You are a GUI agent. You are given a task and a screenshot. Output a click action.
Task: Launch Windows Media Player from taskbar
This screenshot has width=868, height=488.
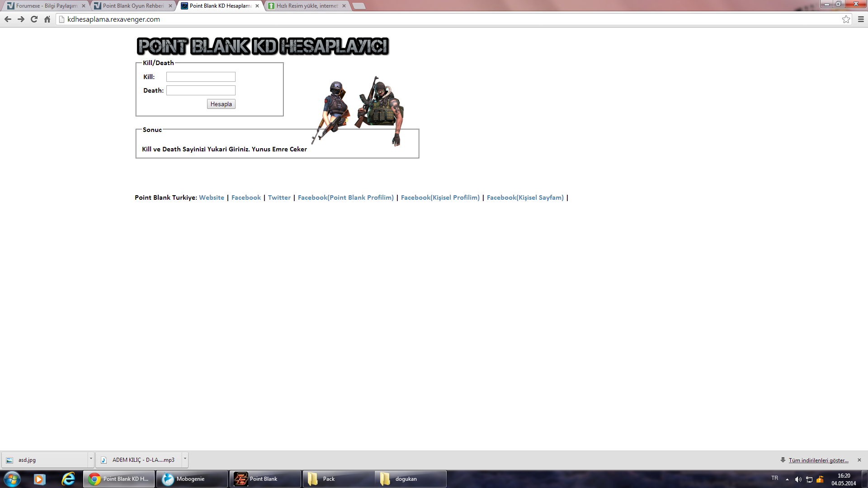tap(40, 479)
